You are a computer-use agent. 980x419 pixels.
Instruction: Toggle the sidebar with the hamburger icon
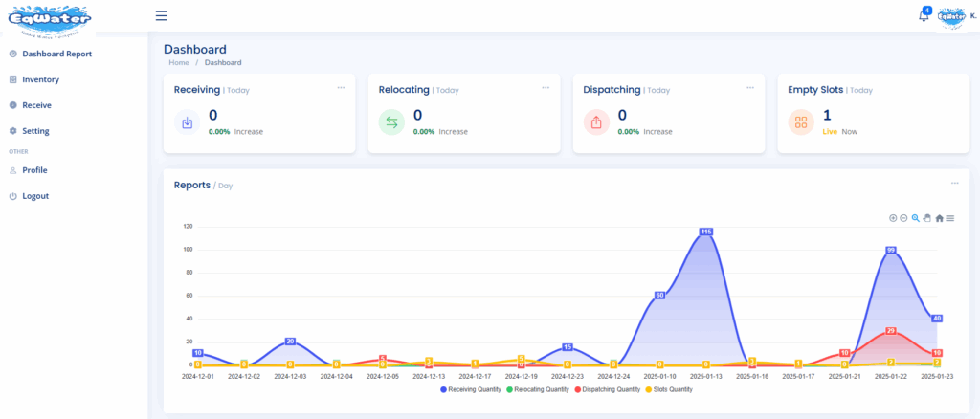pyautogui.click(x=161, y=15)
